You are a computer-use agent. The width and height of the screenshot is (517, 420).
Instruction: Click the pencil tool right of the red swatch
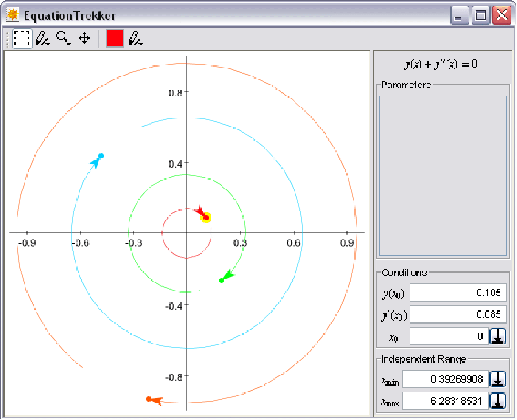pyautogui.click(x=136, y=38)
